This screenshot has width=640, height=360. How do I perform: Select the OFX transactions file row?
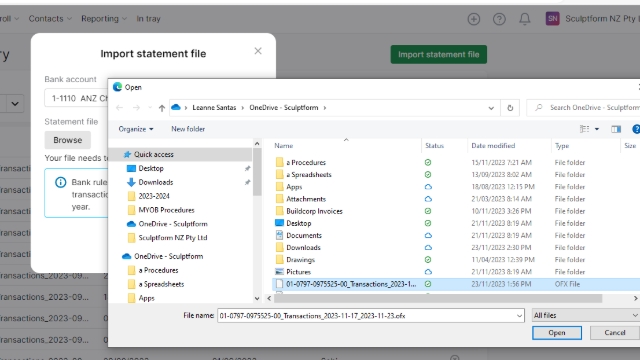(456, 284)
